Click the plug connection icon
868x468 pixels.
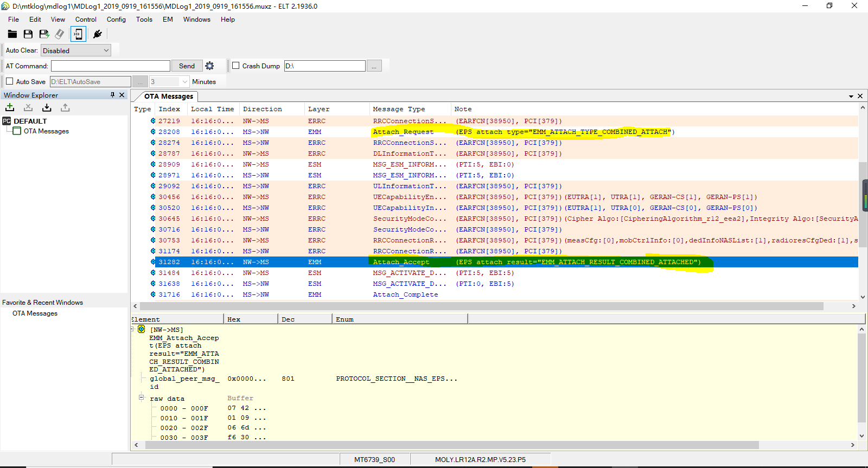(x=98, y=34)
